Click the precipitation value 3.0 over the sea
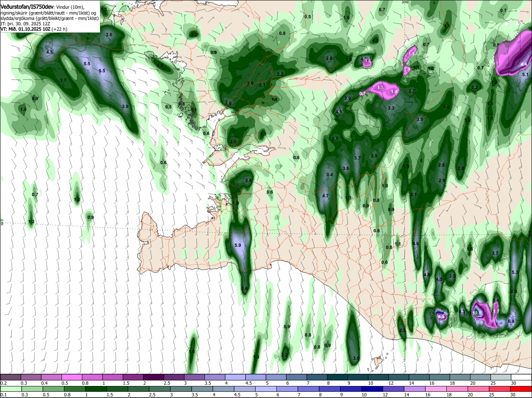Screen dimensions: 532x398 point(356,358)
